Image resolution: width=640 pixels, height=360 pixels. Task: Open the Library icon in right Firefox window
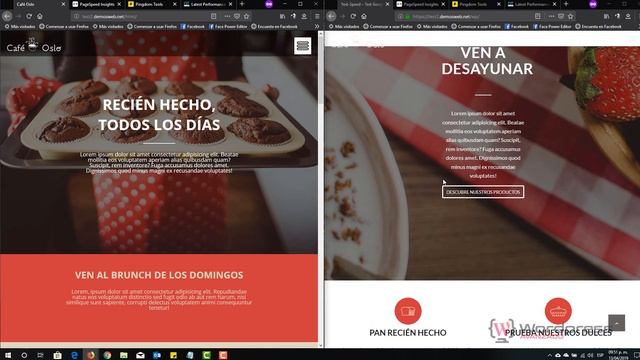(607, 16)
